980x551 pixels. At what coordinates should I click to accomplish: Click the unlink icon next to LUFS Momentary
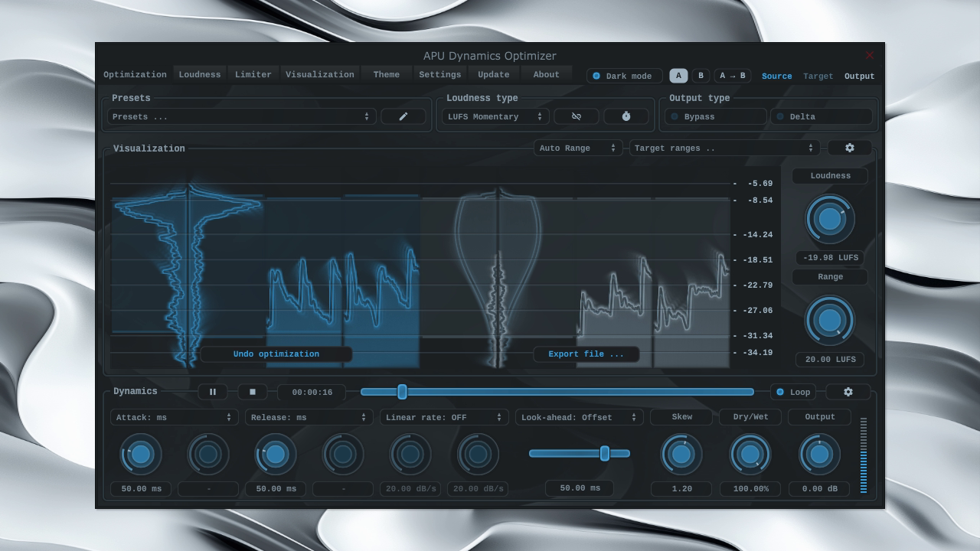click(577, 116)
